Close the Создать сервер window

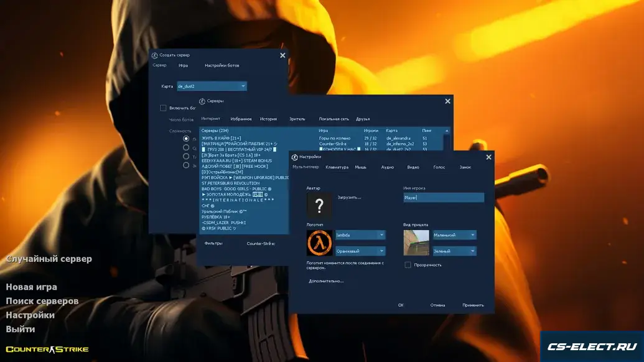point(282,55)
